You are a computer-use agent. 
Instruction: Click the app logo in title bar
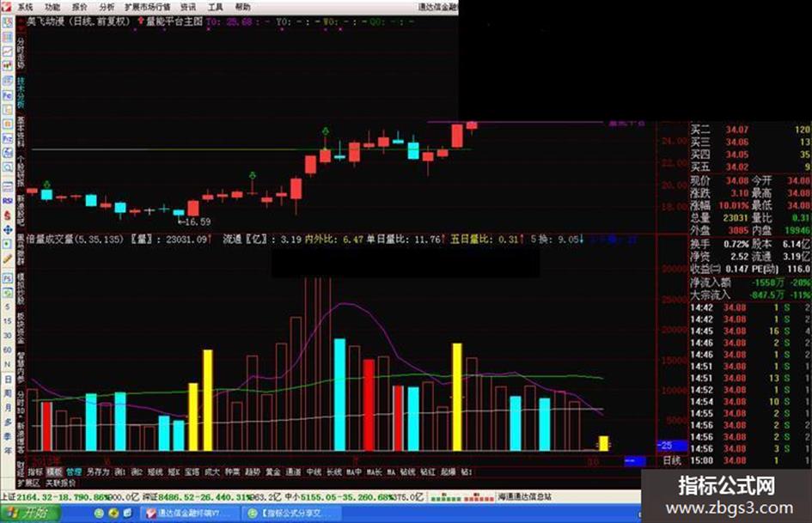click(6, 7)
